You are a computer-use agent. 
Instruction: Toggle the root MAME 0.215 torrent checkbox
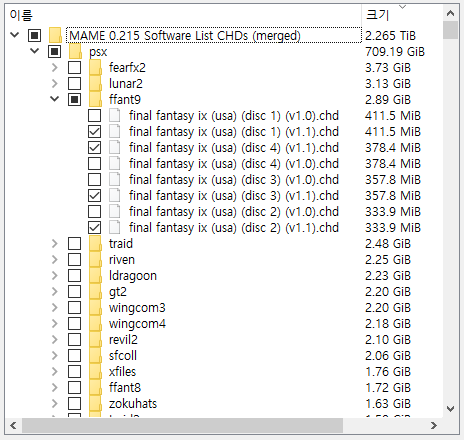pos(34,35)
